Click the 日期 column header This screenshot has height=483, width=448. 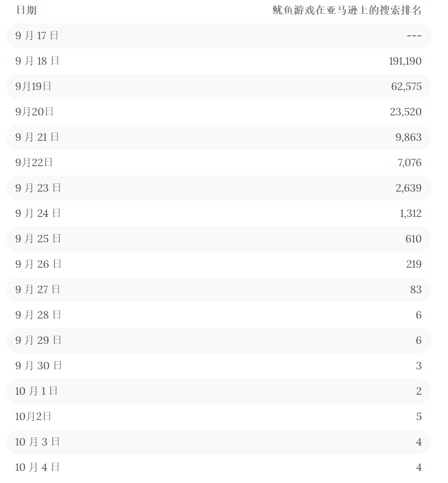[x=27, y=10]
